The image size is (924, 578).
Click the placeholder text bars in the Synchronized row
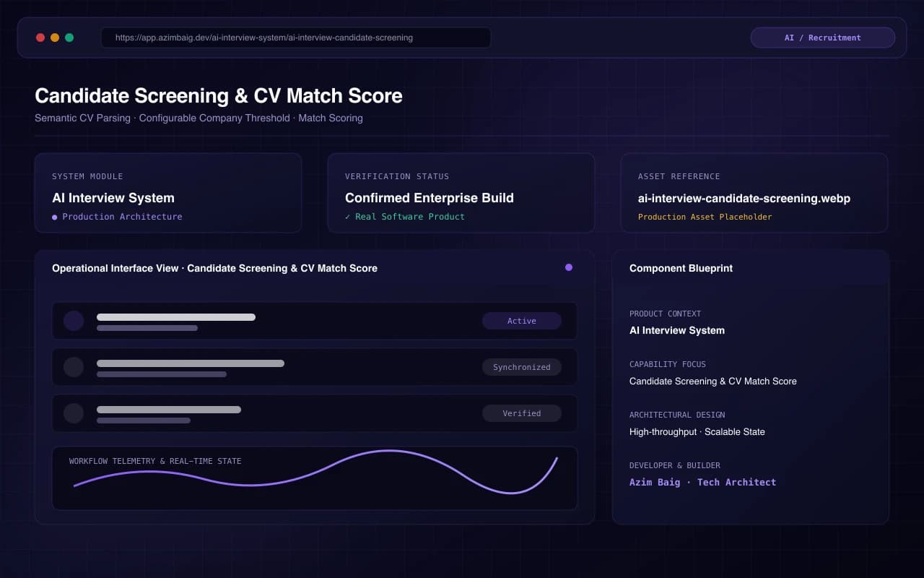(191, 368)
